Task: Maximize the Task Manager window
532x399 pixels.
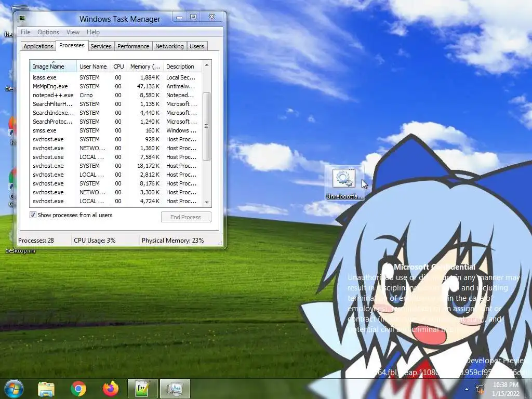Action: point(193,17)
